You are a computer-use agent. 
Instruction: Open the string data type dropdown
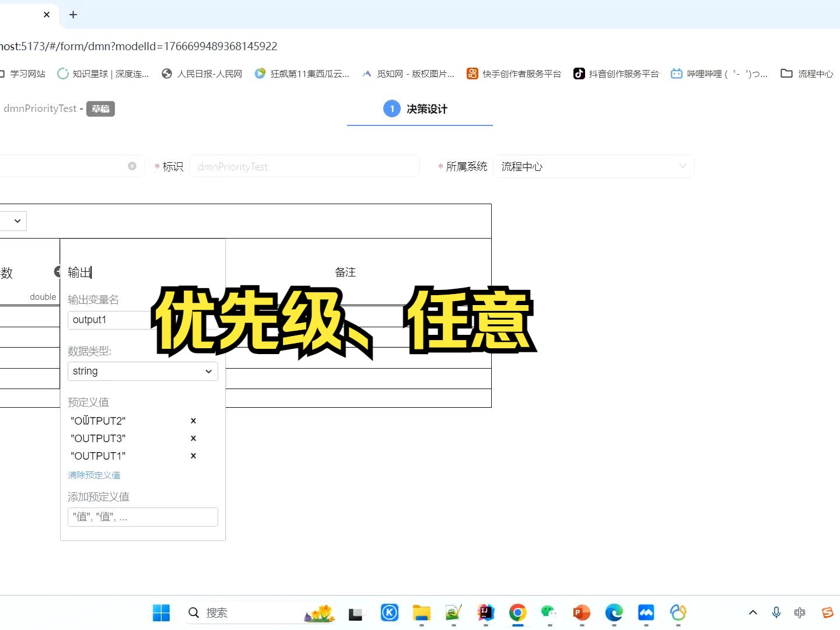(143, 371)
